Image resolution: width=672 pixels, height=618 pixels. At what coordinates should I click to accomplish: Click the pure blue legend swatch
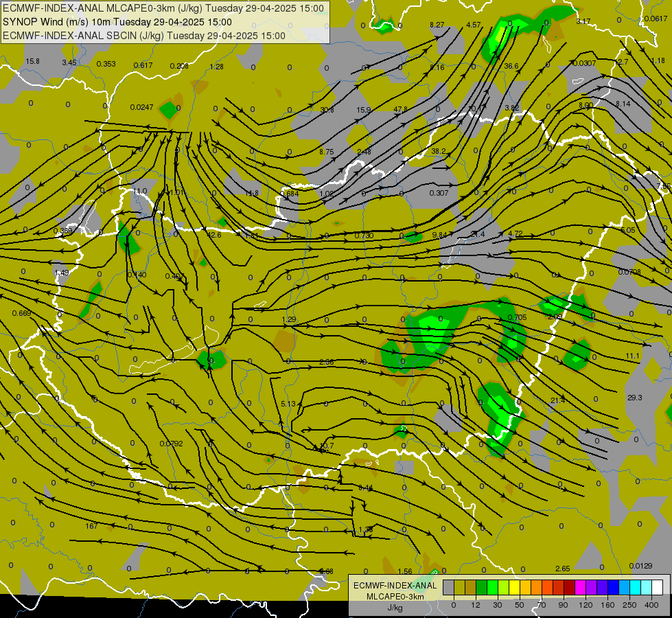pos(614,587)
